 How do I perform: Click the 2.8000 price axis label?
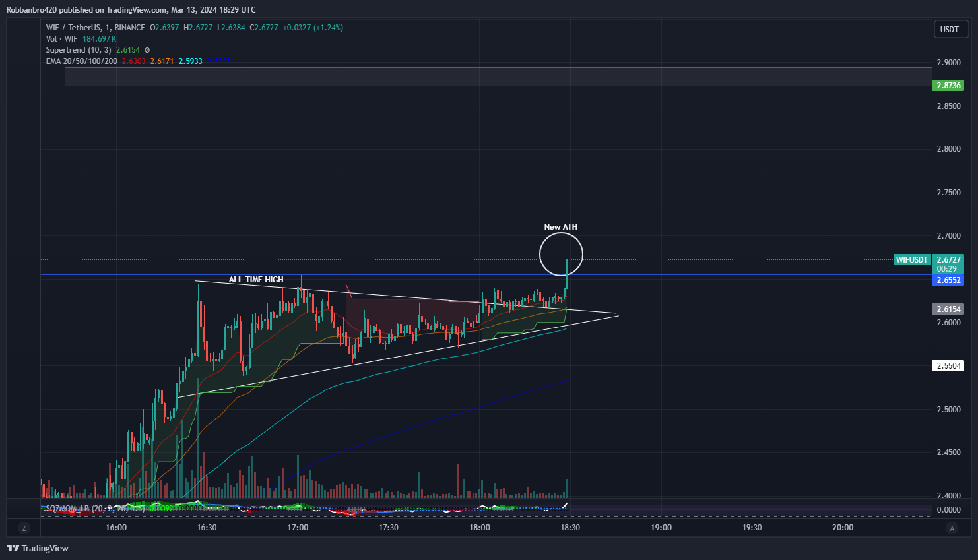(x=949, y=149)
